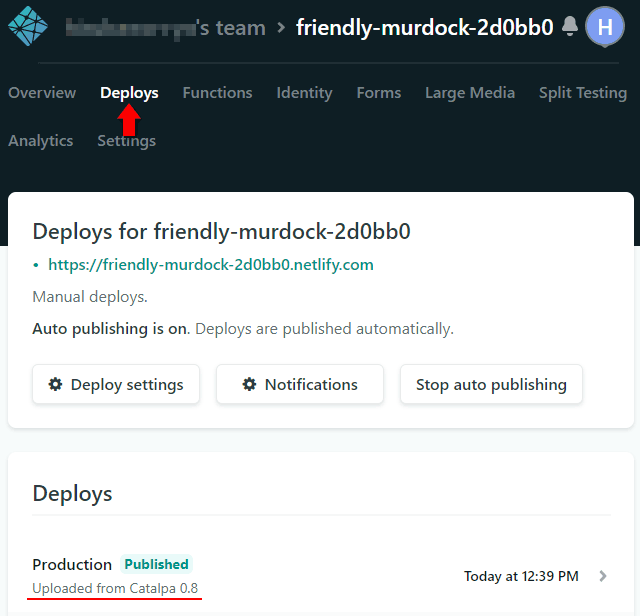The image size is (640, 616).
Task: Open the Functions tab
Action: coord(217,93)
